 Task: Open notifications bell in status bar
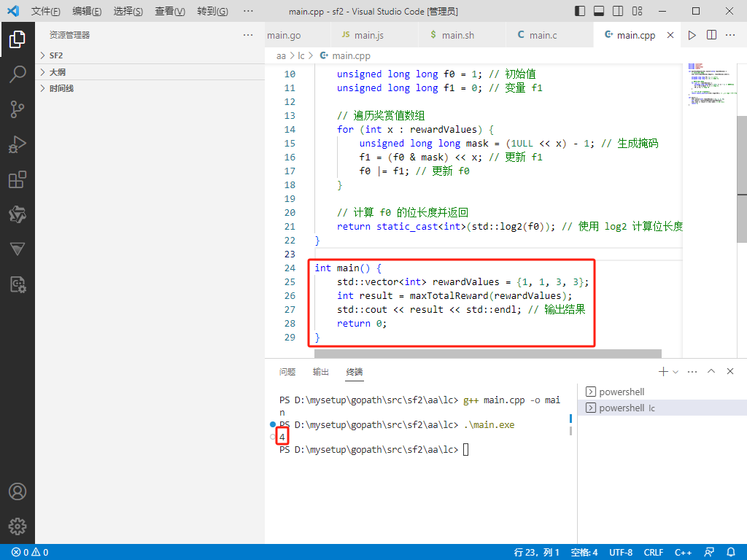click(x=731, y=553)
